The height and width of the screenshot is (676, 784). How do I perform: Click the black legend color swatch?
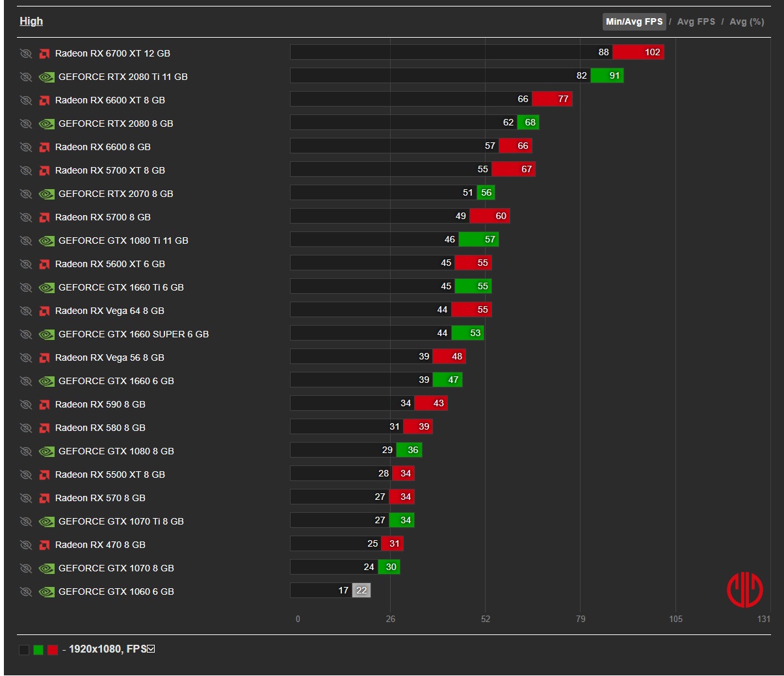[x=24, y=649]
